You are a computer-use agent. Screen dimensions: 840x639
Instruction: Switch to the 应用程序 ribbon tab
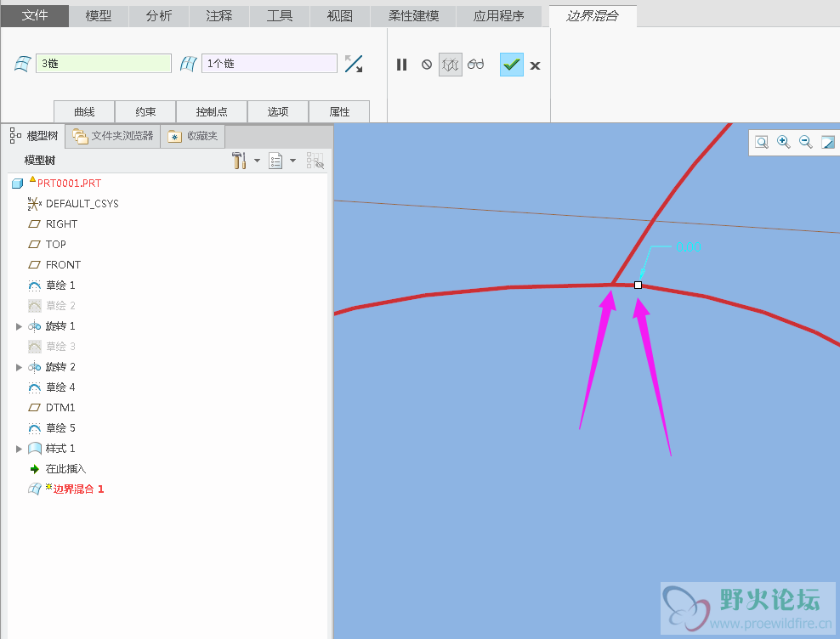499,16
